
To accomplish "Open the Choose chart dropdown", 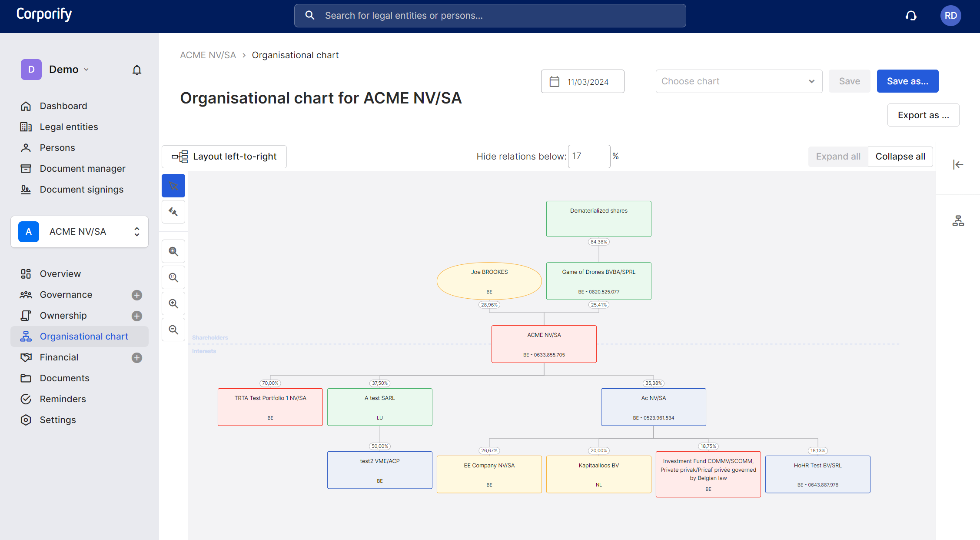I will pyautogui.click(x=738, y=81).
